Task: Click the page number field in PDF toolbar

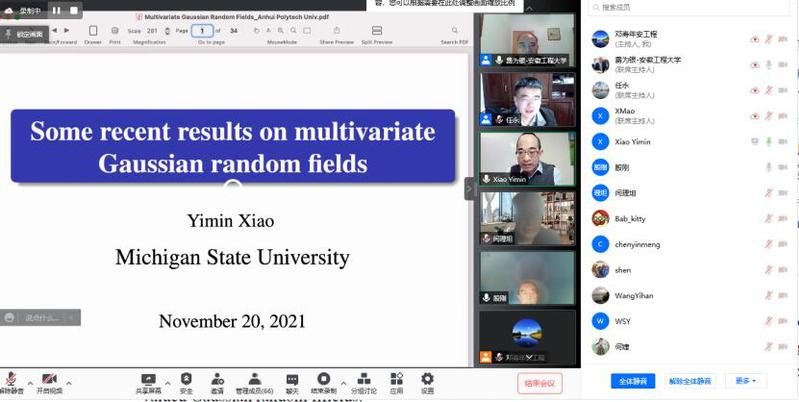Action: click(x=202, y=31)
